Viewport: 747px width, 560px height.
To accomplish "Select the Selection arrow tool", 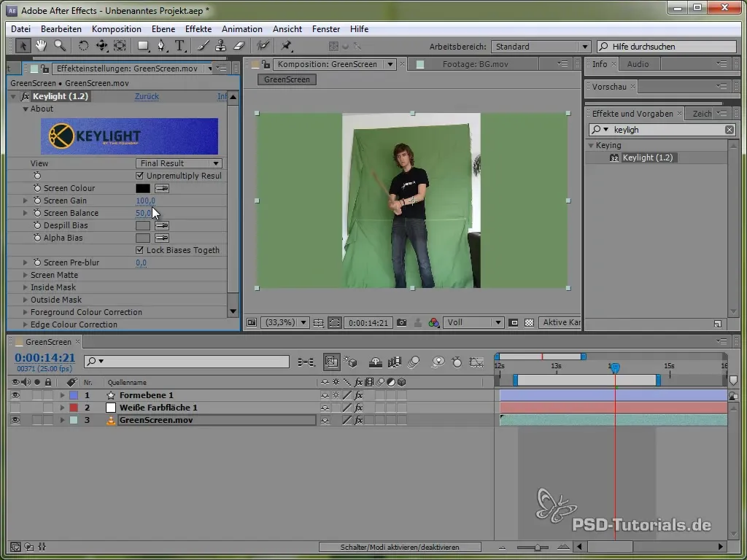I will click(x=23, y=46).
